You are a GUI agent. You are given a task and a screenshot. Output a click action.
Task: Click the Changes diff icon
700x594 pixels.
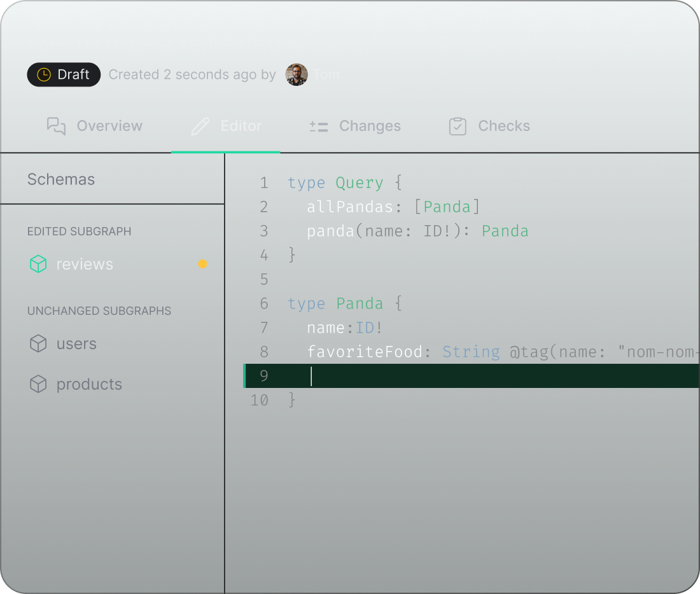pyautogui.click(x=318, y=126)
